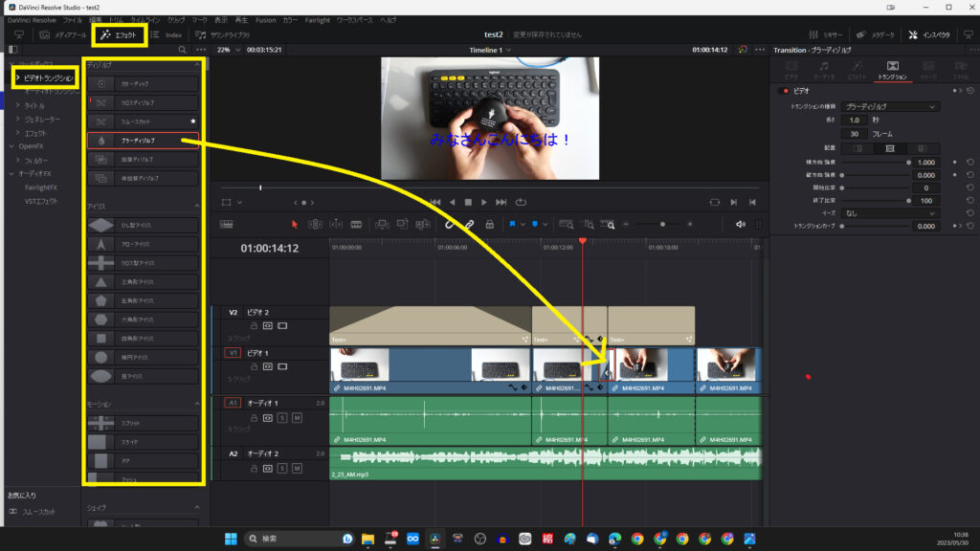Open the Media Pool panel
The height and width of the screenshot is (551, 980).
point(62,35)
